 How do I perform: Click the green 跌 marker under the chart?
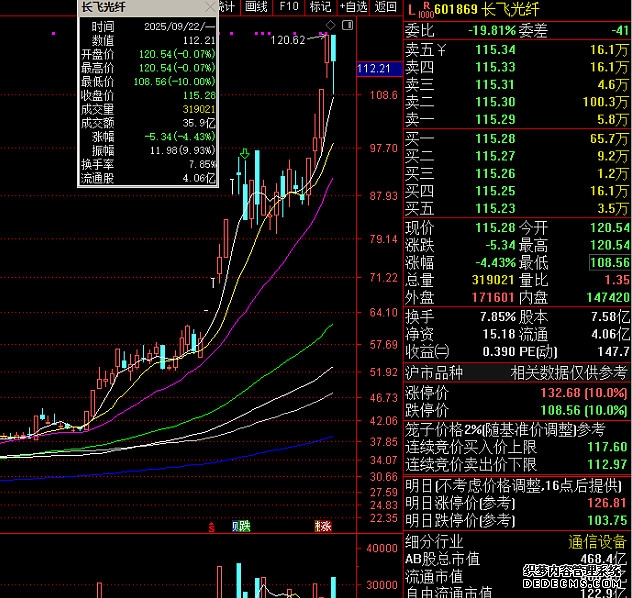[x=242, y=526]
